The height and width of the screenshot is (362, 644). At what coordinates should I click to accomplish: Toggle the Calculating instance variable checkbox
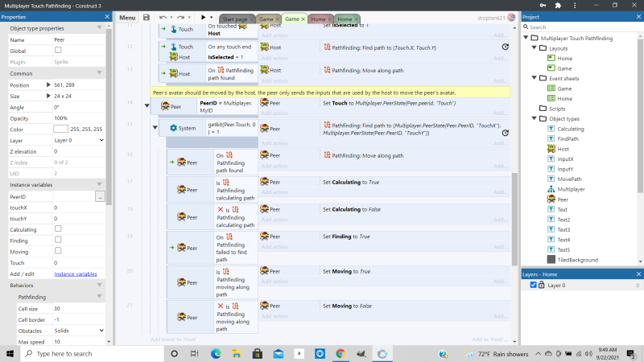click(x=58, y=228)
